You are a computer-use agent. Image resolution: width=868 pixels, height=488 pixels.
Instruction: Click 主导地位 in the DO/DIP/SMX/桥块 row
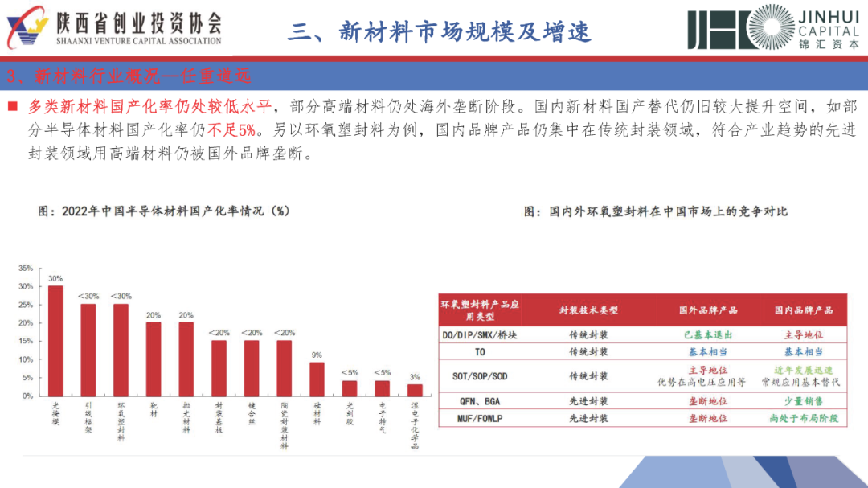coord(803,335)
